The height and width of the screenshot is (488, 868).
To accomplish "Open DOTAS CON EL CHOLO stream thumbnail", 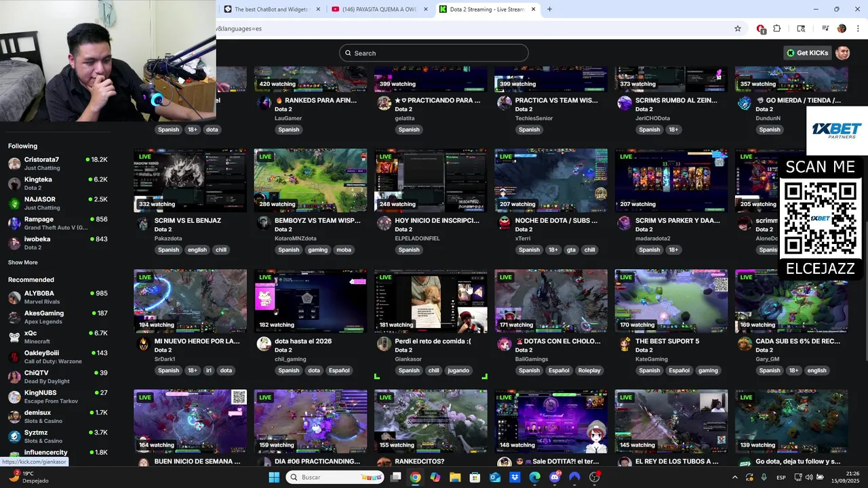I will pyautogui.click(x=551, y=301).
